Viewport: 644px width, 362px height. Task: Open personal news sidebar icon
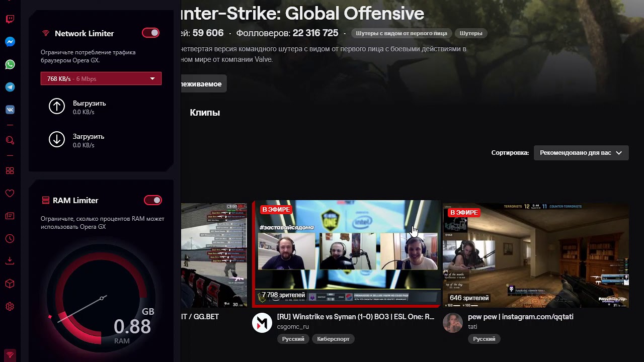10,216
